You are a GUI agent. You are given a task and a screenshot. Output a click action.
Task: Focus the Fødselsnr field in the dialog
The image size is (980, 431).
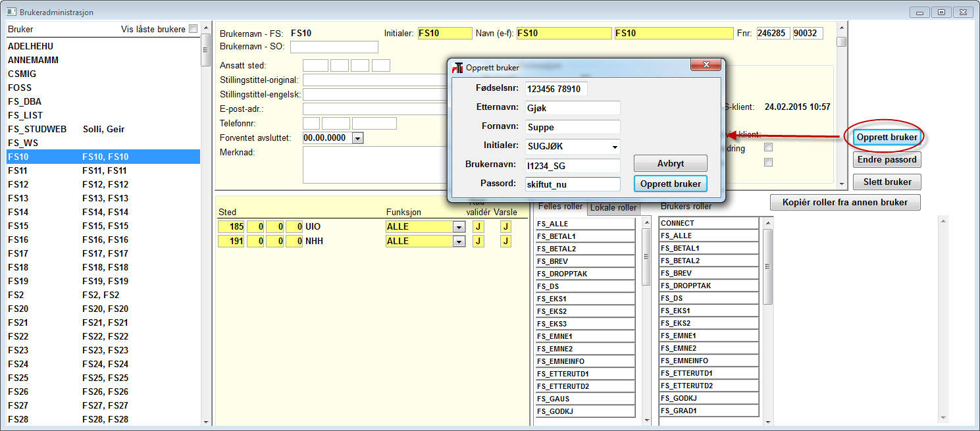pyautogui.click(x=556, y=89)
